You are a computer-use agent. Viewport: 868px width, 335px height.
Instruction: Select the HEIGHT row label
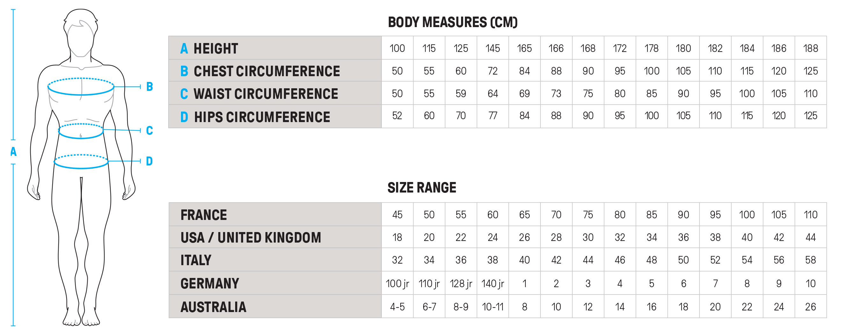coord(216,48)
